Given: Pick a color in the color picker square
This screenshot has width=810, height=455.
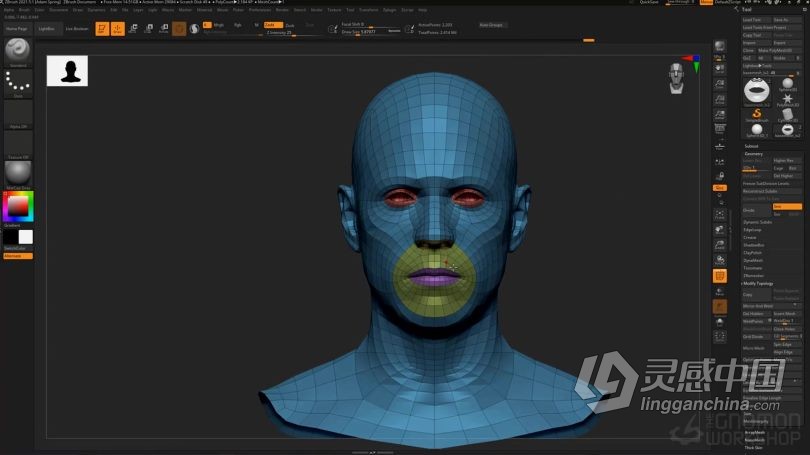Looking at the screenshot, I should click(x=18, y=207).
